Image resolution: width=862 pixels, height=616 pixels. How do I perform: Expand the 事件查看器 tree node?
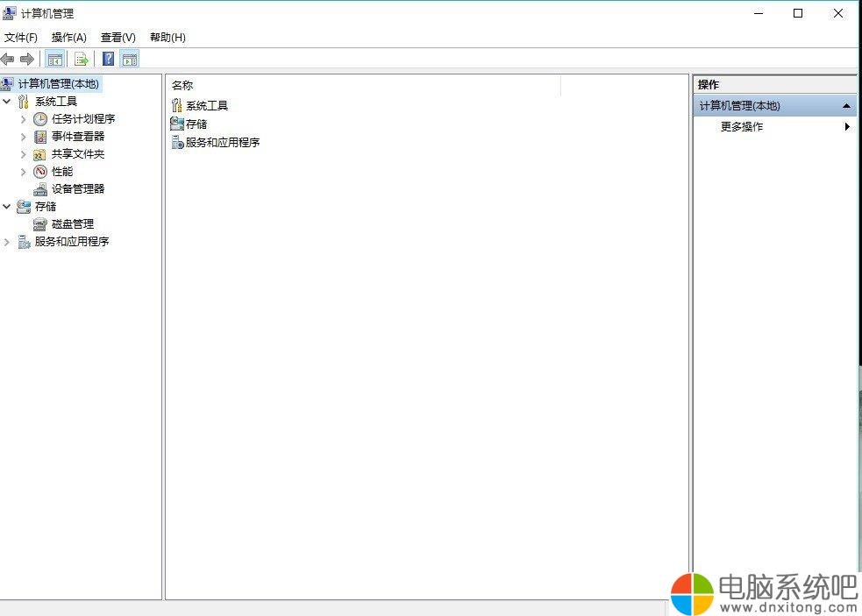[23, 137]
